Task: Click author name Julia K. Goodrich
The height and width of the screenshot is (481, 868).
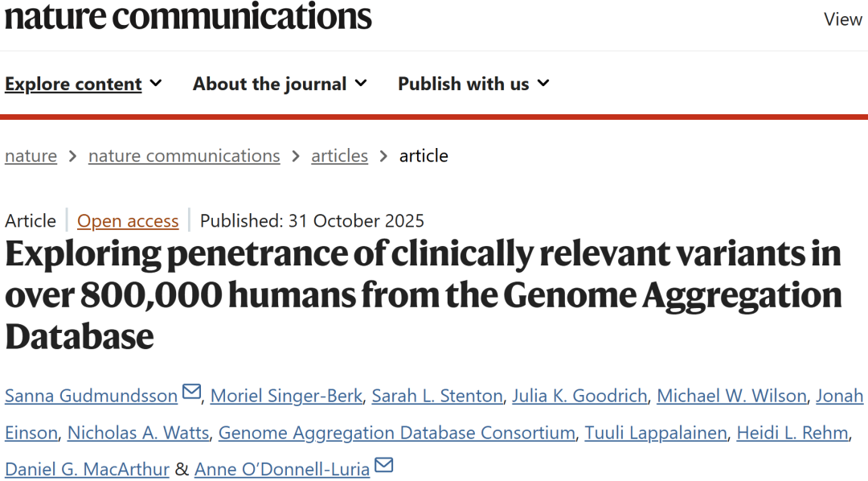Action: click(x=579, y=396)
